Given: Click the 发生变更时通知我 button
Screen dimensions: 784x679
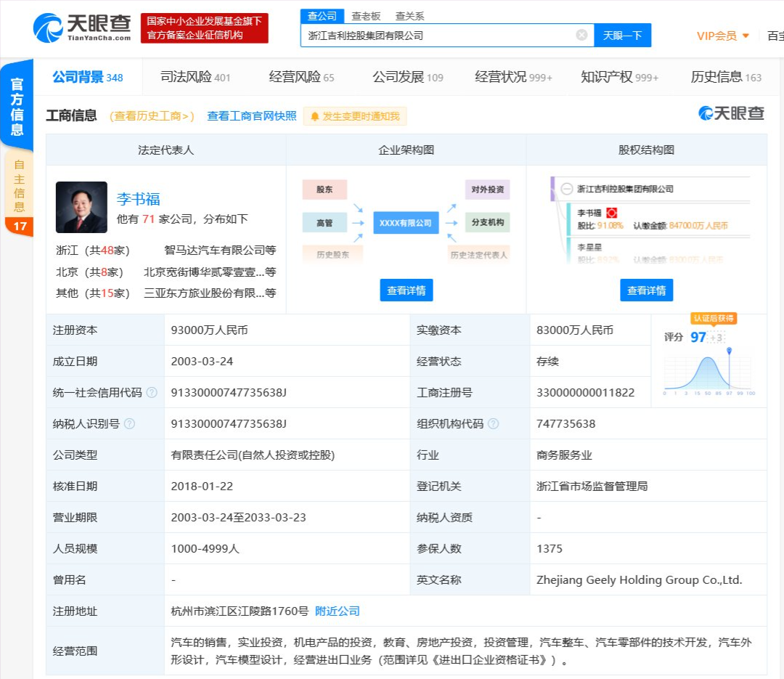Looking at the screenshot, I should pyautogui.click(x=355, y=117).
